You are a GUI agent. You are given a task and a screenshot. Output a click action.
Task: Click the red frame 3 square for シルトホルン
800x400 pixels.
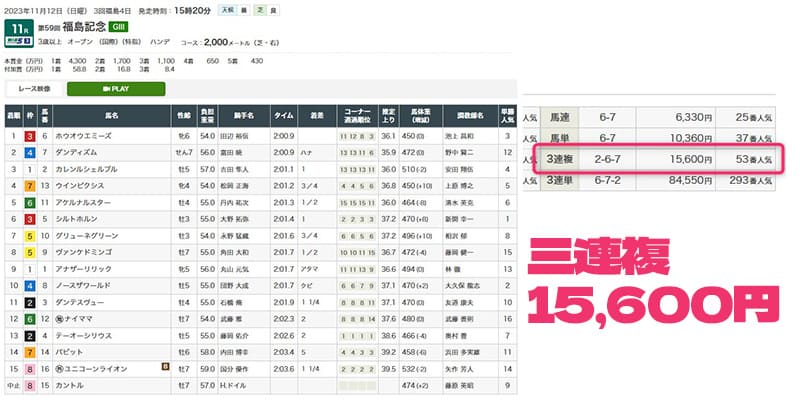[x=29, y=219]
